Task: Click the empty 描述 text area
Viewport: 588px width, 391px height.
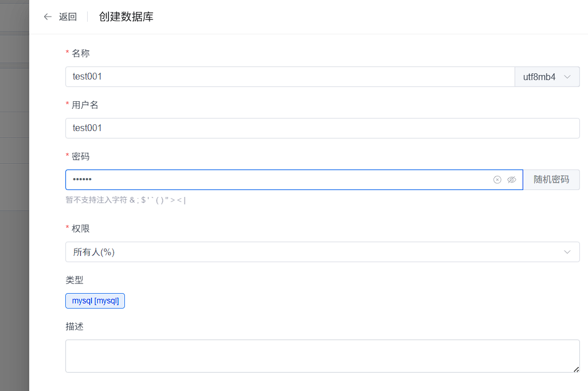Action: (322, 356)
